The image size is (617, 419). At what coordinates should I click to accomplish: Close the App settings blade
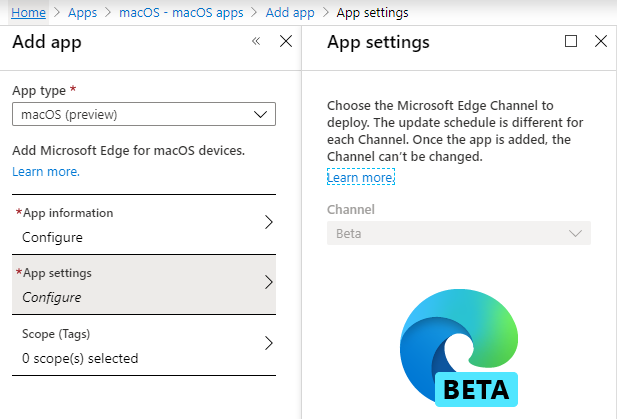pyautogui.click(x=601, y=41)
